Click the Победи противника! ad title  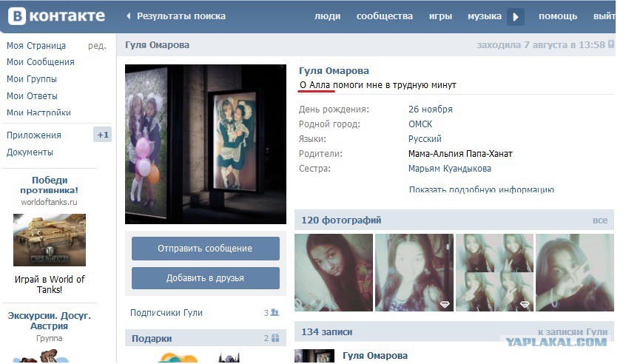click(x=50, y=185)
